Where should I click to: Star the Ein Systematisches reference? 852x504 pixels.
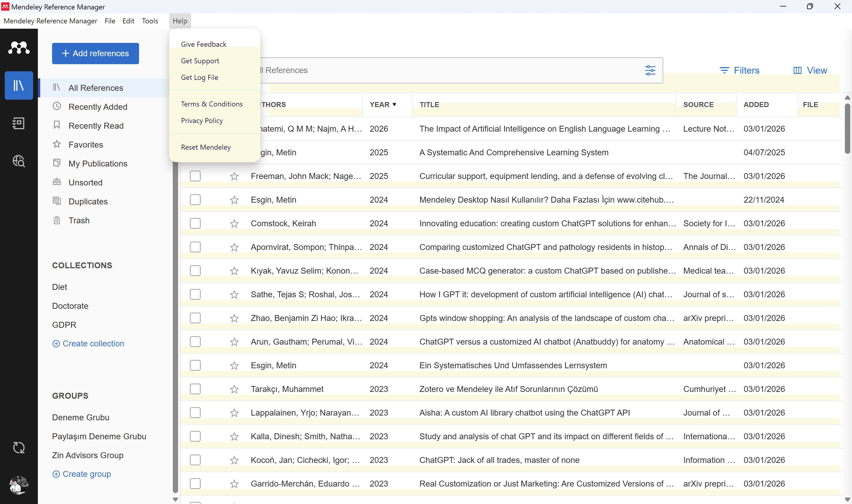click(234, 366)
